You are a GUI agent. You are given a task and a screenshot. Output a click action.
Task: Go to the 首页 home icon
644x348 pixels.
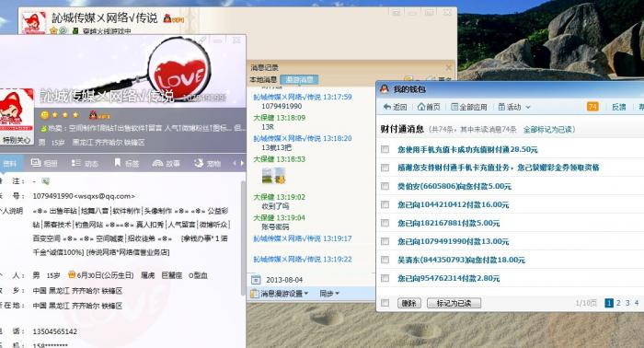[421, 107]
